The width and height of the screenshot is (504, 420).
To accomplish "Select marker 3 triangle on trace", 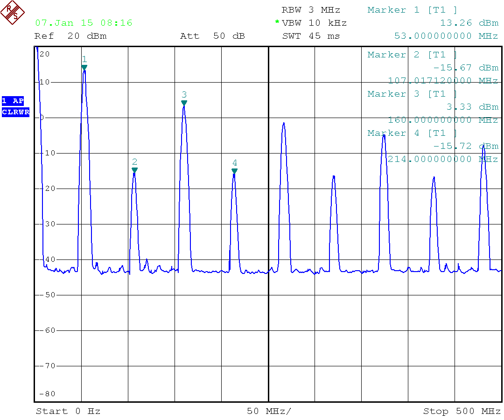I will click(184, 103).
